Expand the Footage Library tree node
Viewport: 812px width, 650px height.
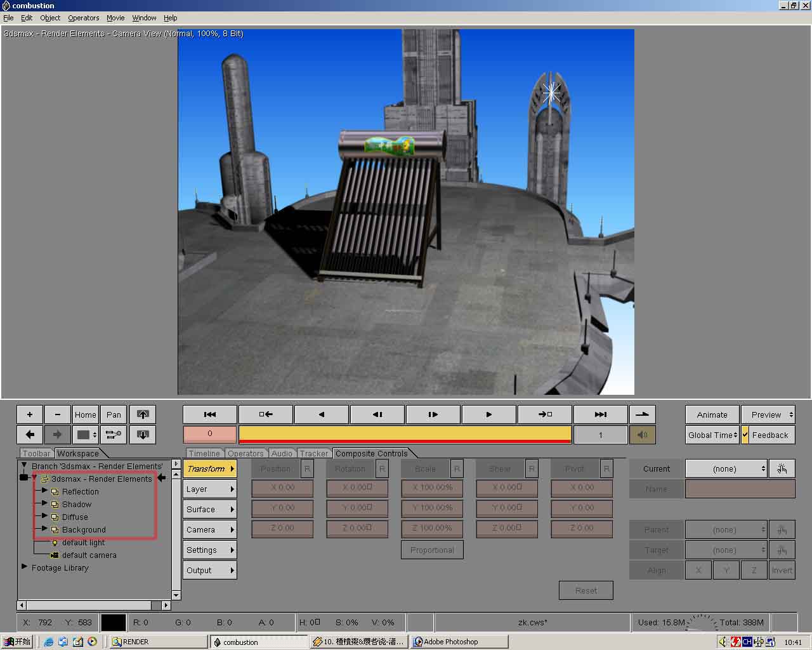click(24, 566)
